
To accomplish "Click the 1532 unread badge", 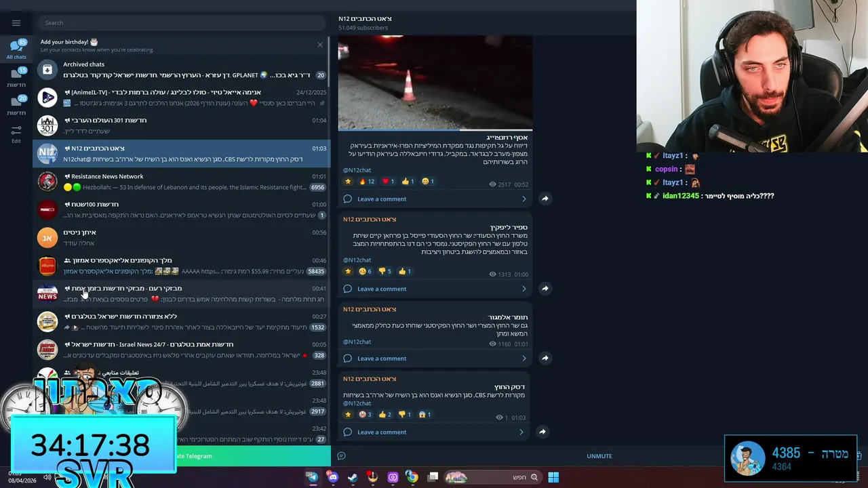I will point(317,327).
